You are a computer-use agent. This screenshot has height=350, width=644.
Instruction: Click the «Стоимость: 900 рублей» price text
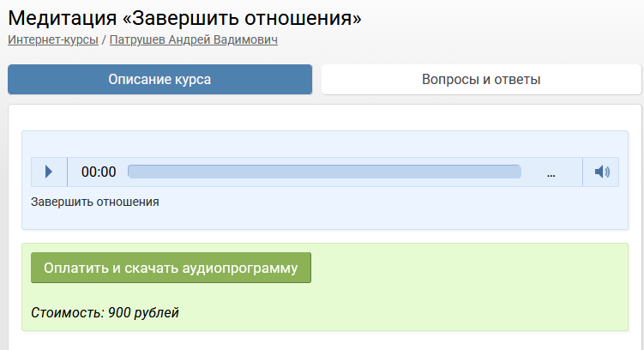(x=105, y=312)
